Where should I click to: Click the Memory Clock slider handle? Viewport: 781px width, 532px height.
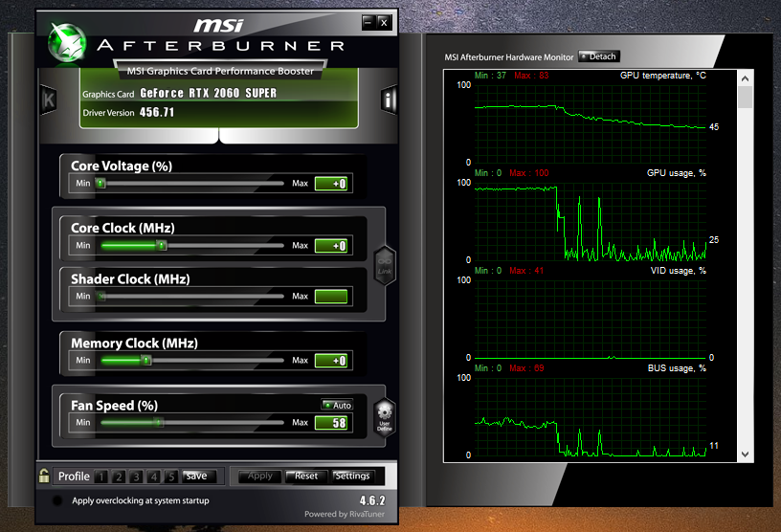[x=145, y=360]
